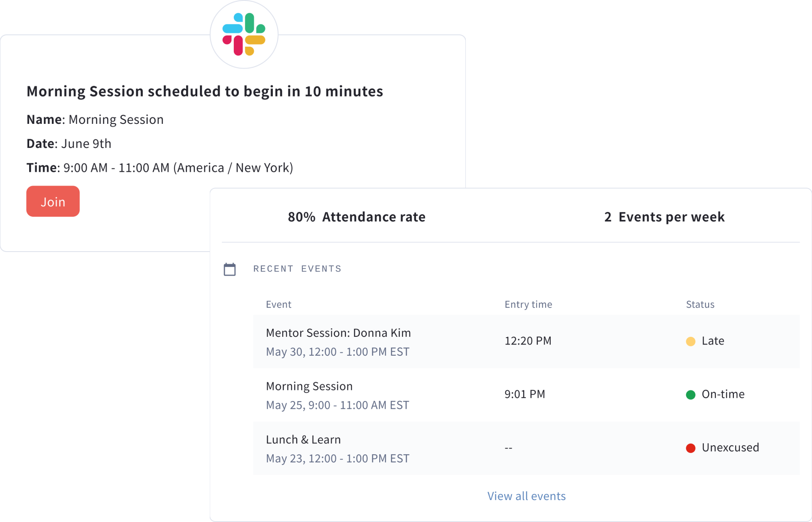The width and height of the screenshot is (812, 522).
Task: Click the notification title about Morning Session
Action: (x=205, y=91)
